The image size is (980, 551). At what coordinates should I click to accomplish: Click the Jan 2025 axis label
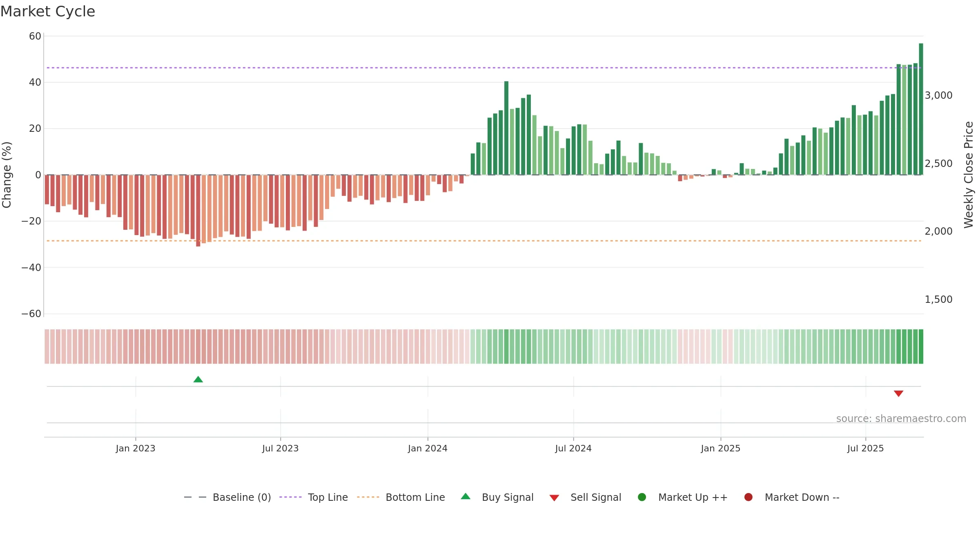point(721,448)
